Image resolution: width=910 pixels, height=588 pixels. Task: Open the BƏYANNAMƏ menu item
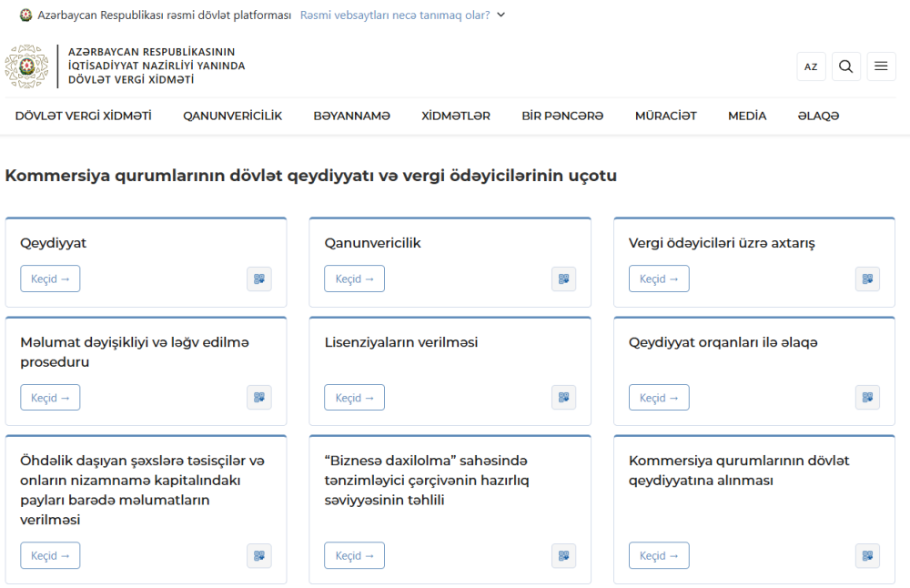351,117
